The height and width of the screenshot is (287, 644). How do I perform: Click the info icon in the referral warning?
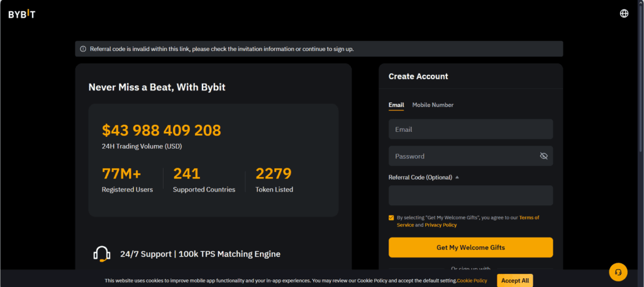[83, 49]
